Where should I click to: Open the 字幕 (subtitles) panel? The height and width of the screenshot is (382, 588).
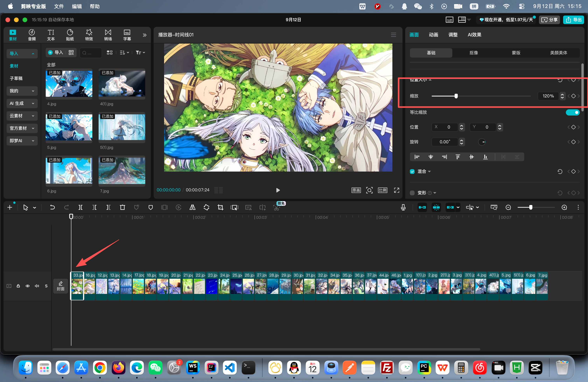127,35
